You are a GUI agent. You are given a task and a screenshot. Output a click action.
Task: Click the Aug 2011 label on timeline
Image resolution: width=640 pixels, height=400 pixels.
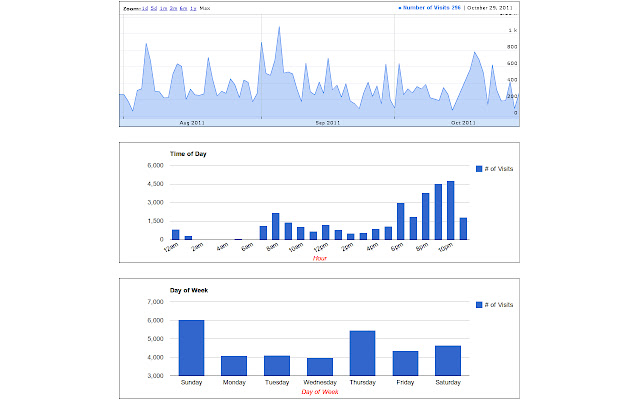click(x=192, y=123)
